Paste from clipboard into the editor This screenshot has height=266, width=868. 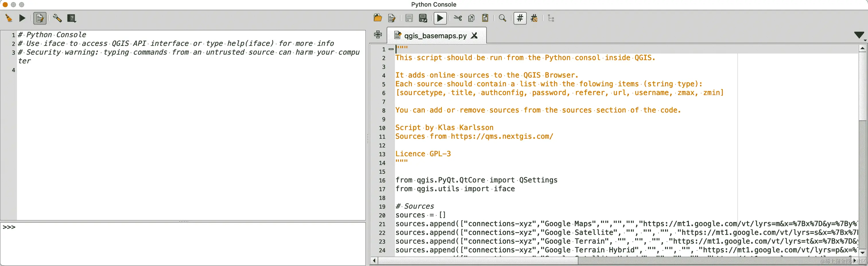[485, 18]
